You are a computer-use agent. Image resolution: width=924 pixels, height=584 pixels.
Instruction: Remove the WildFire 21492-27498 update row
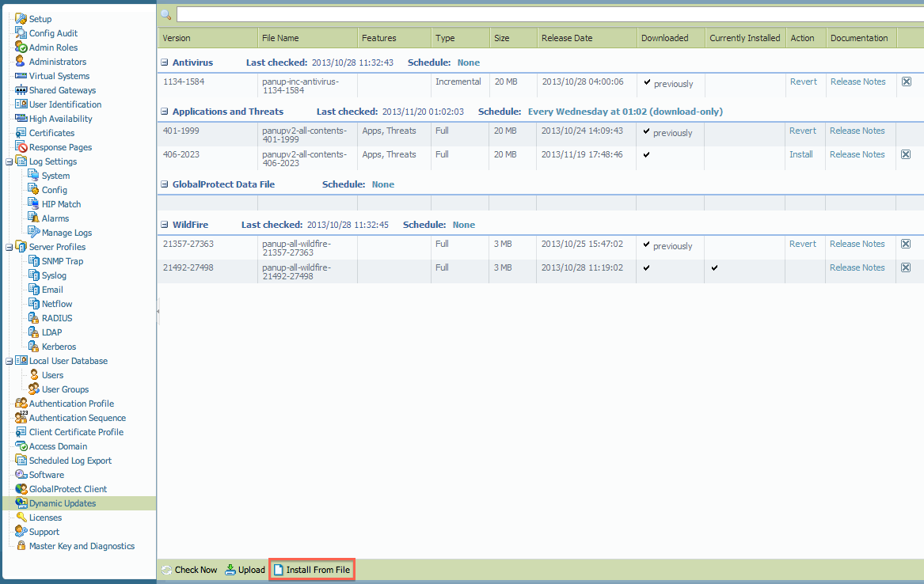907,267
